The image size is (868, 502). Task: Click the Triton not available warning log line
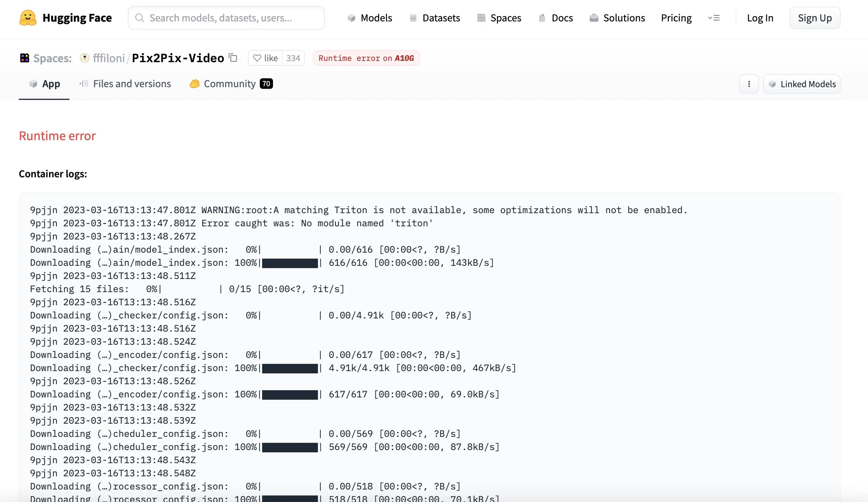pos(358,210)
